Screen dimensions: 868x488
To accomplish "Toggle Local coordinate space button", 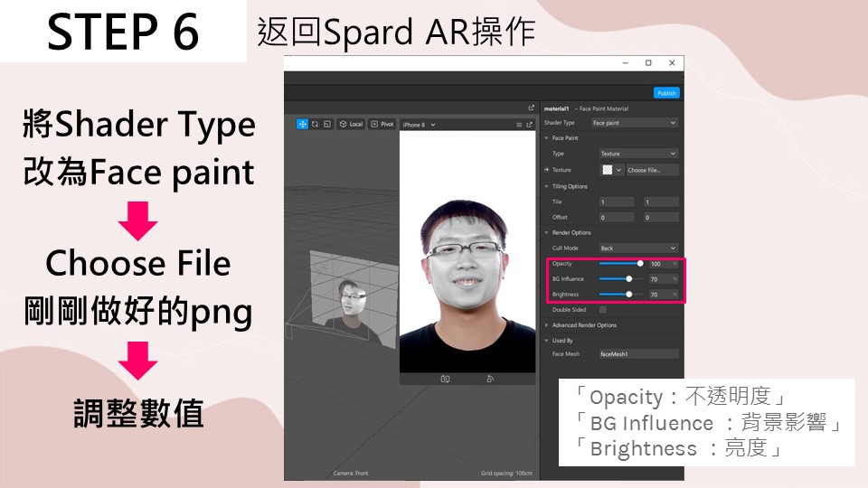I will pyautogui.click(x=351, y=125).
